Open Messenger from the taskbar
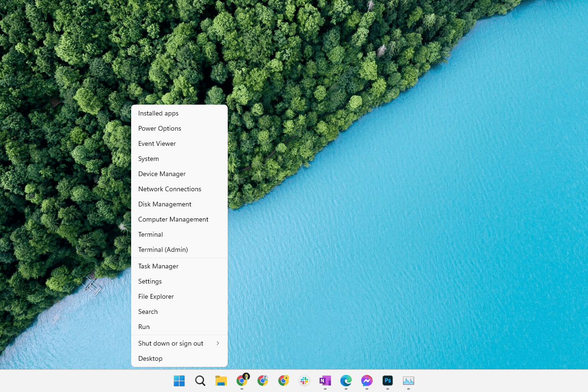 [367, 381]
